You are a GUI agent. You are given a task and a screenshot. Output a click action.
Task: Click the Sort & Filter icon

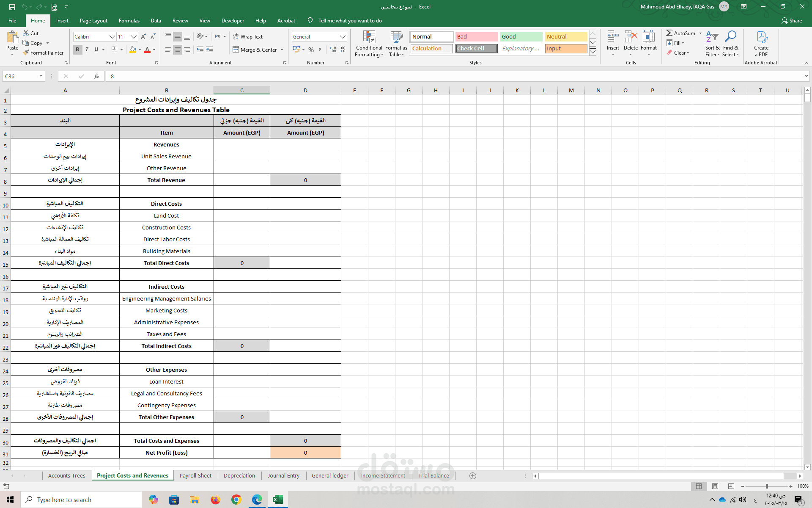click(712, 38)
